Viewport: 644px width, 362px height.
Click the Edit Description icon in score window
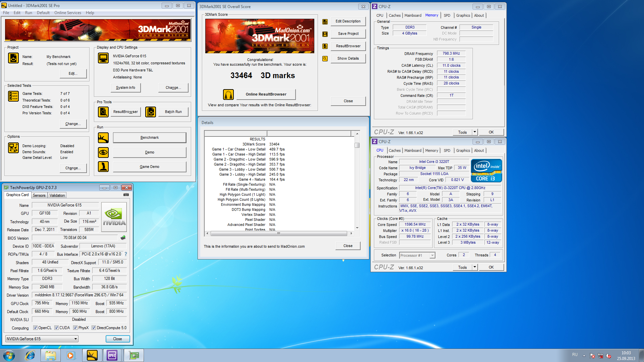(x=325, y=22)
